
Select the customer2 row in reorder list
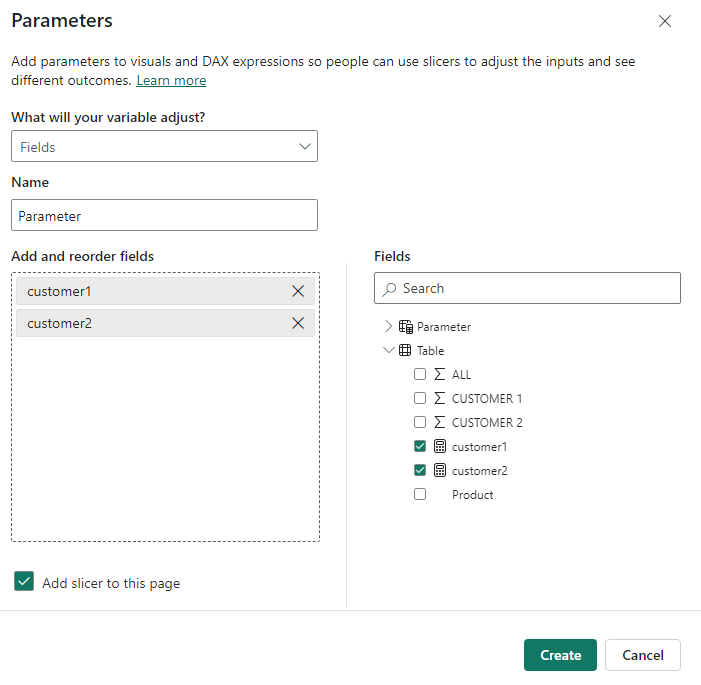coord(165,323)
